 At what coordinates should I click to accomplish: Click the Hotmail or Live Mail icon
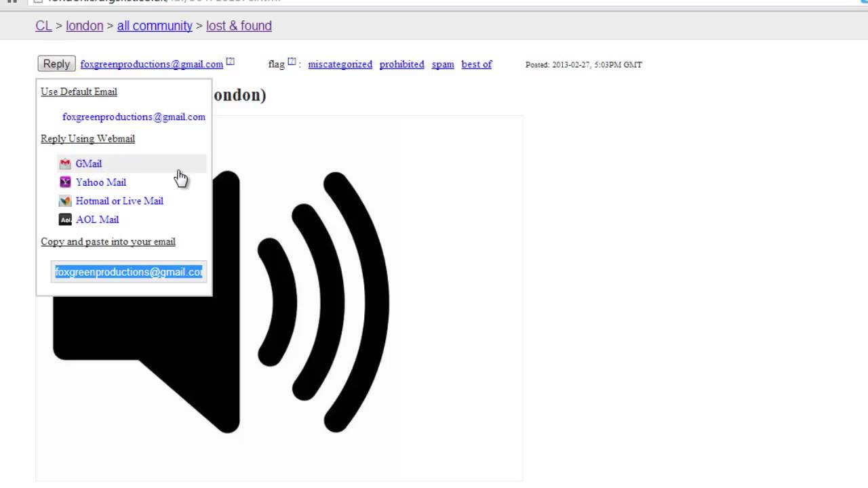coord(65,201)
